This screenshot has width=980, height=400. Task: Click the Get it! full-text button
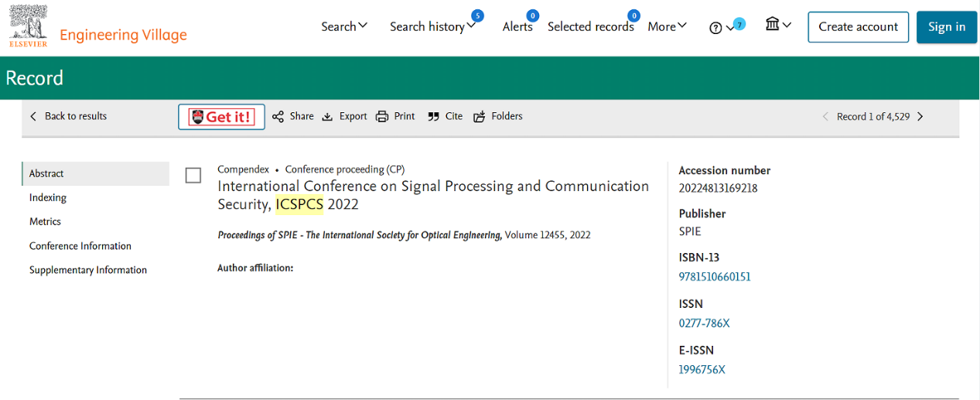(x=221, y=117)
